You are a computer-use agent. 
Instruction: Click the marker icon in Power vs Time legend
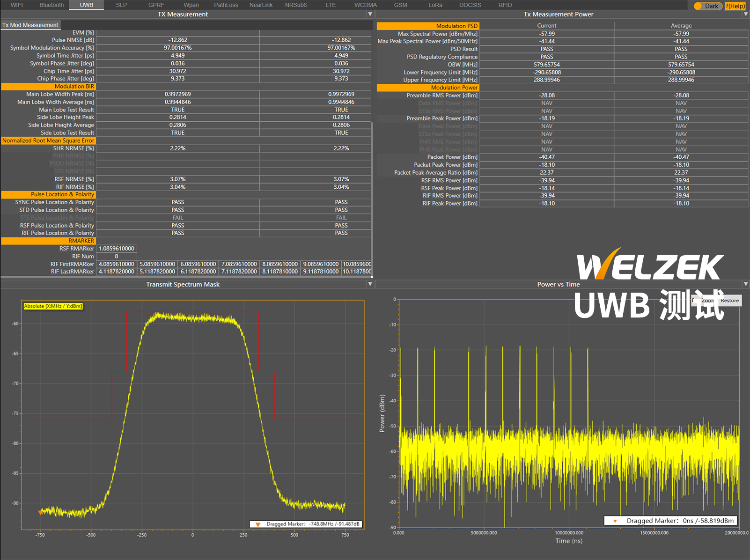coord(615,521)
